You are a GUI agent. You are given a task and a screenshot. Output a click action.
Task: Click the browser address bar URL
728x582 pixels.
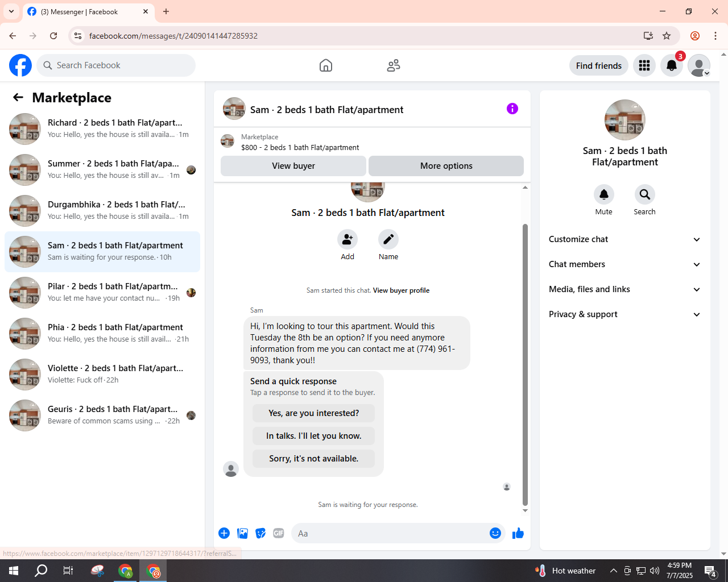173,36
